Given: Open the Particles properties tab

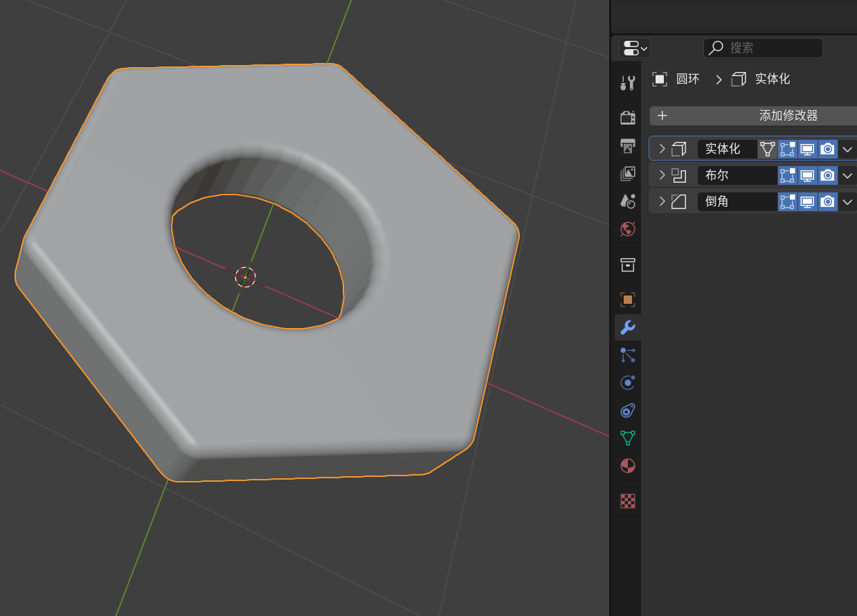Looking at the screenshot, I should (628, 355).
